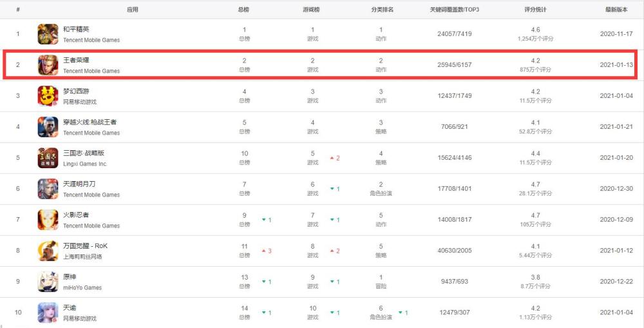This screenshot has height=328, width=644.
Task: Click the 875万个评分 rating count
Action: coord(535,70)
